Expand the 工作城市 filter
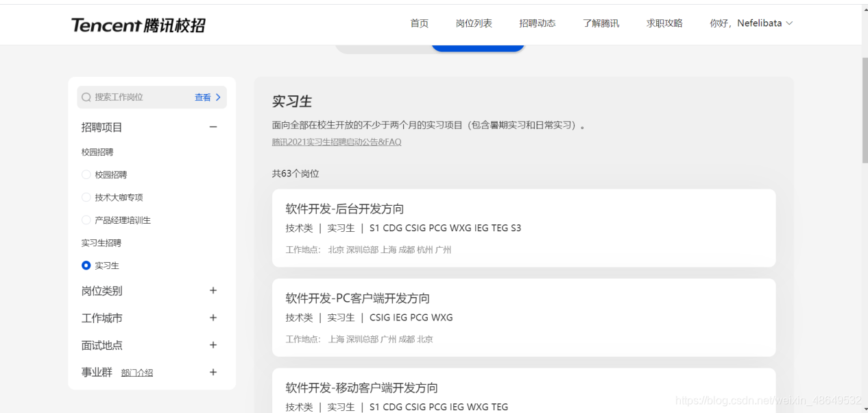 coord(213,318)
